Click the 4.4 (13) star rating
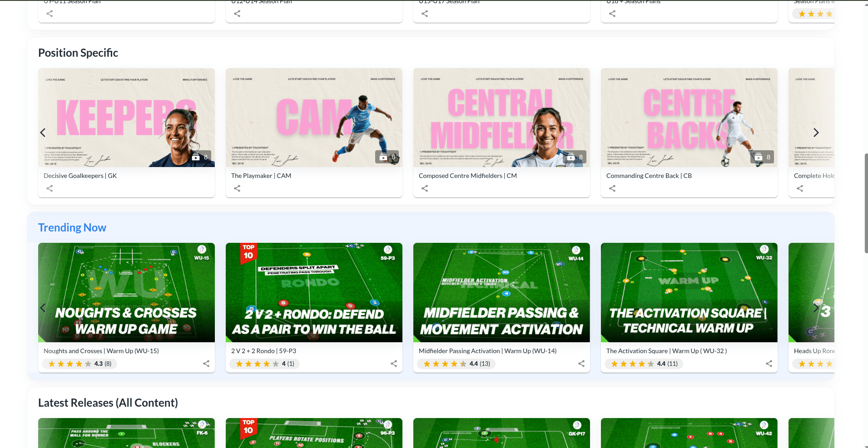This screenshot has height=448, width=868. (456, 364)
